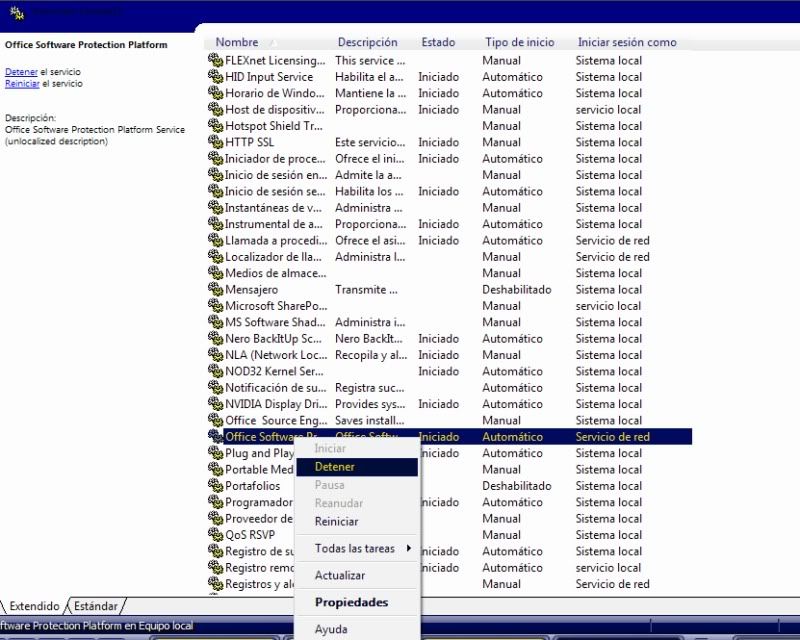Click 'Provides sys...' description of NVIDIA Display Driver

pos(370,404)
